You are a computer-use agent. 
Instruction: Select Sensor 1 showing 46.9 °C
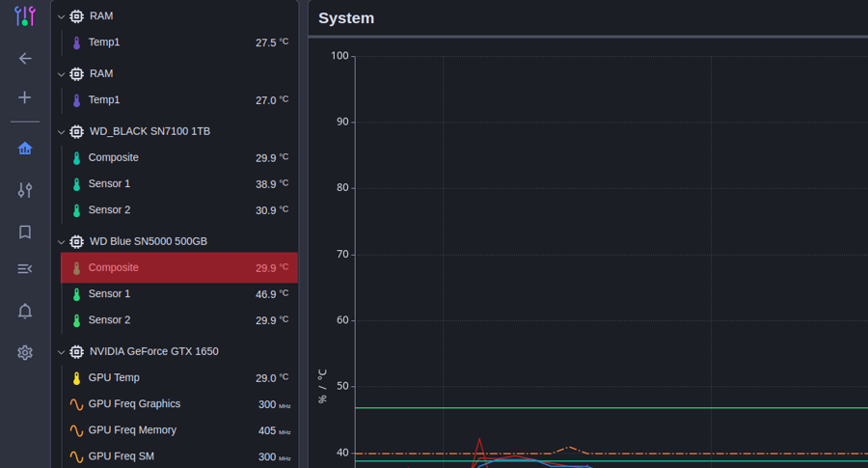179,294
